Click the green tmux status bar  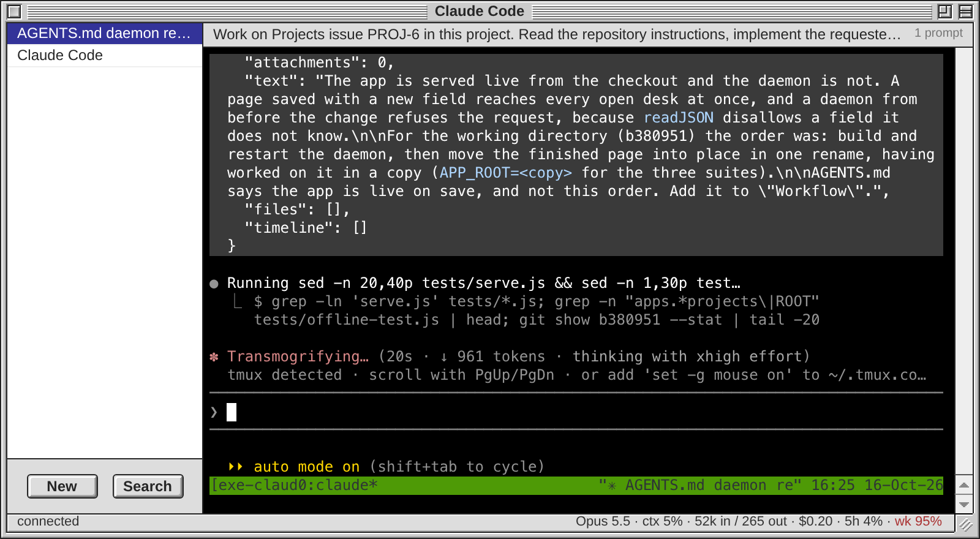pos(576,485)
